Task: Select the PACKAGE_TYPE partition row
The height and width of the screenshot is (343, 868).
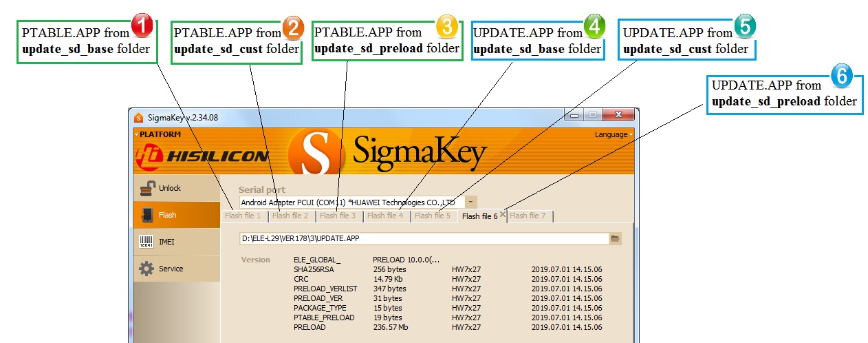Action: click(x=447, y=308)
